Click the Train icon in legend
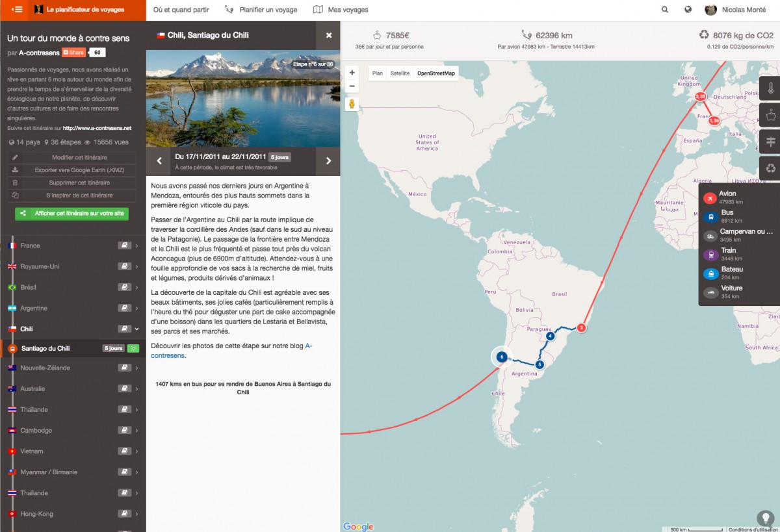The height and width of the screenshot is (532, 780). [710, 254]
